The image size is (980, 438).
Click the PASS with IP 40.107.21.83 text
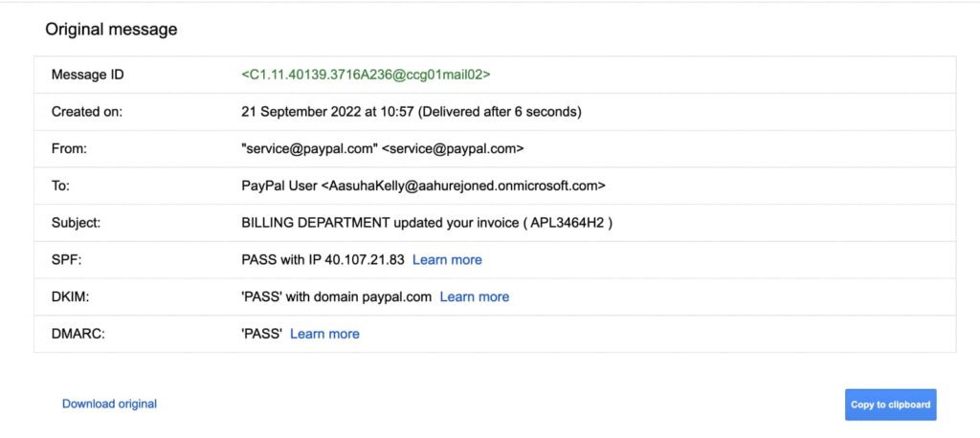pos(323,259)
